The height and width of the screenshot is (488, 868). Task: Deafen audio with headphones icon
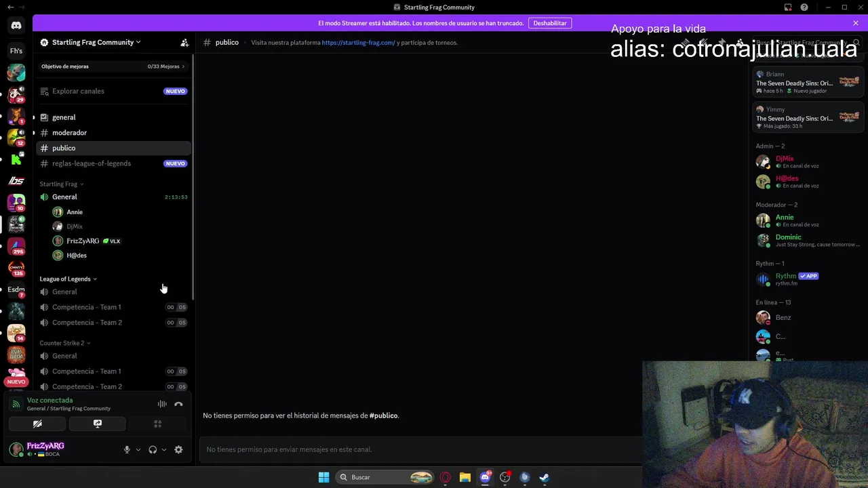point(153,449)
